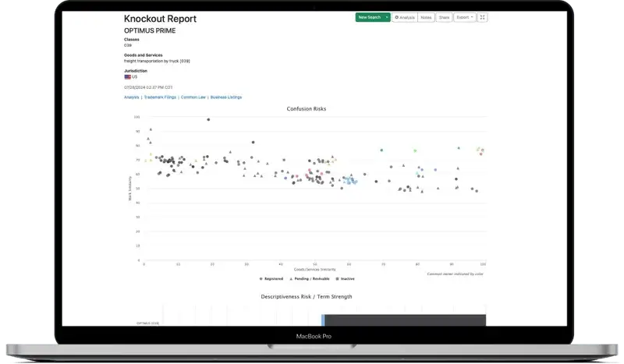Click the Registered circle legend marker

pyautogui.click(x=261, y=278)
